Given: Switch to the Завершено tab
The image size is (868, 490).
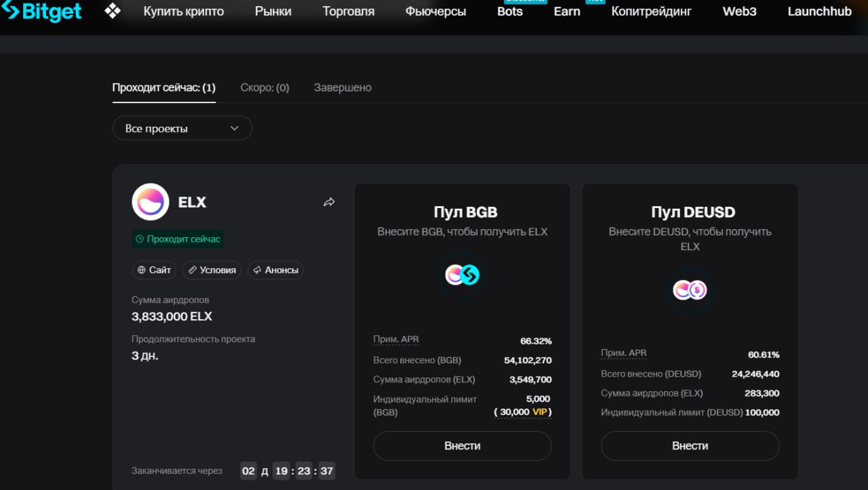Looking at the screenshot, I should coord(342,87).
